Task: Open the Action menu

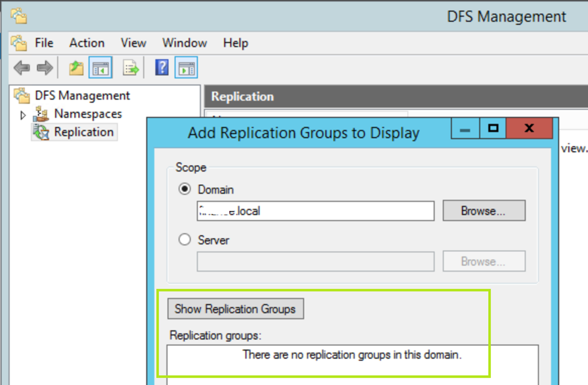Action: coord(87,43)
